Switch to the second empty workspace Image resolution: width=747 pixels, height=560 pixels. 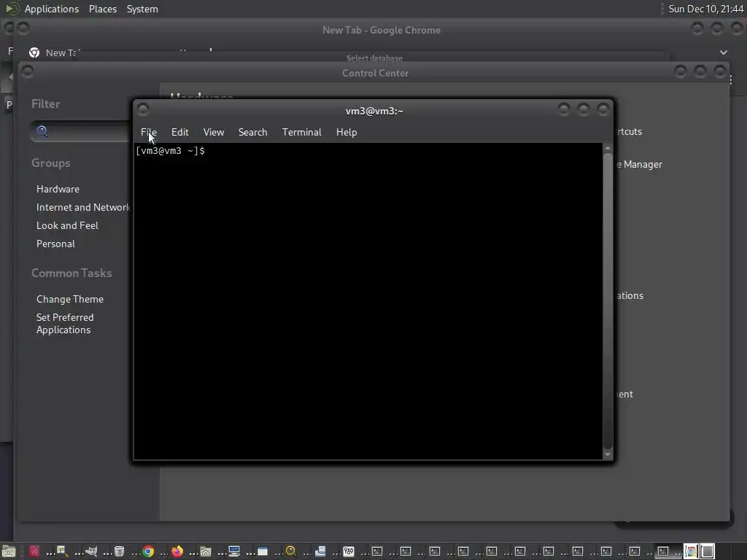click(708, 551)
